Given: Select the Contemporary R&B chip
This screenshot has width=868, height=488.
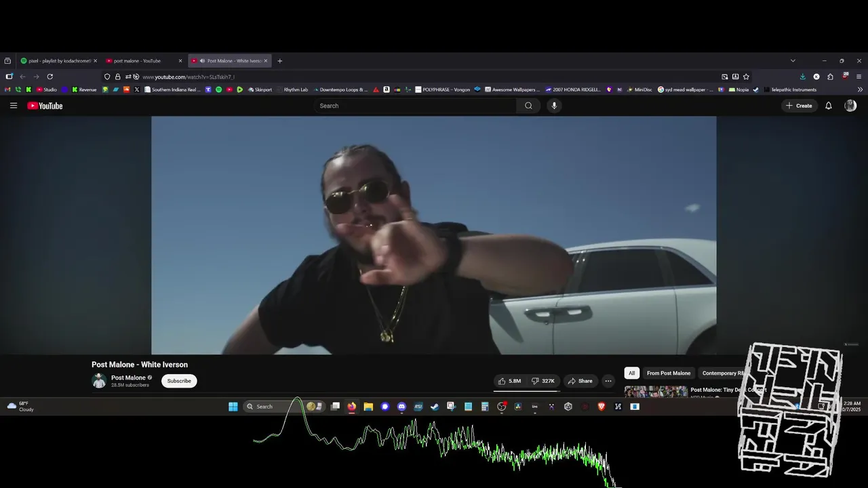Looking at the screenshot, I should (724, 373).
